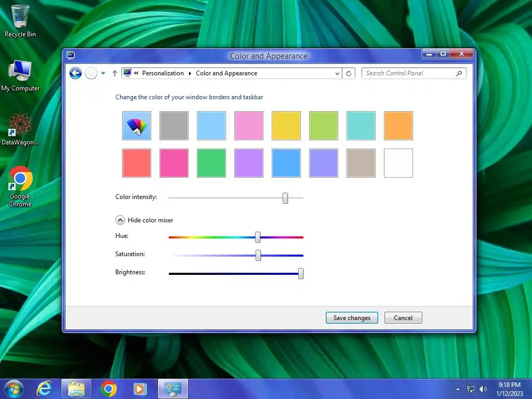Click the Control Panel taskbar button

coord(173,389)
